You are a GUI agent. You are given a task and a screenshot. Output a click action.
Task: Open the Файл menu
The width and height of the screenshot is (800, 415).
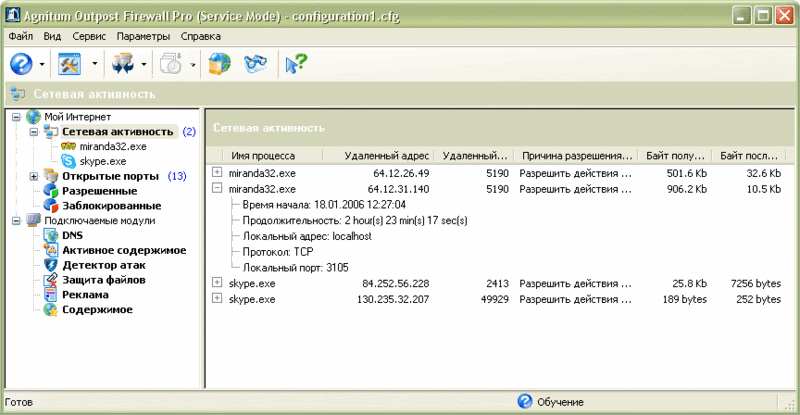(21, 36)
